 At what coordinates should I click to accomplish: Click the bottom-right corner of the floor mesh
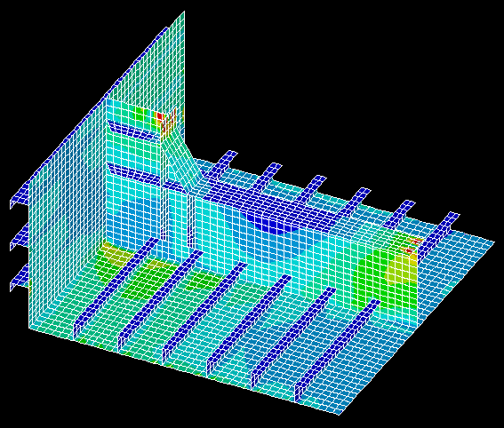(338, 413)
